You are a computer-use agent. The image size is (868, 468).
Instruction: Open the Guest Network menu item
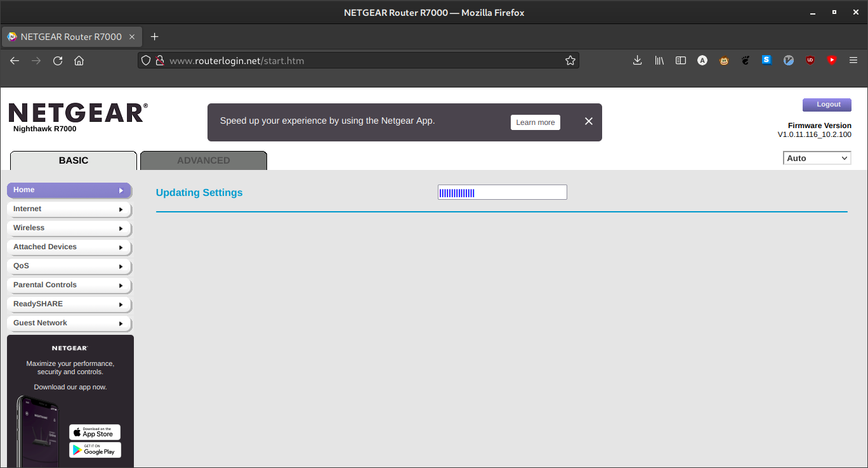click(69, 323)
